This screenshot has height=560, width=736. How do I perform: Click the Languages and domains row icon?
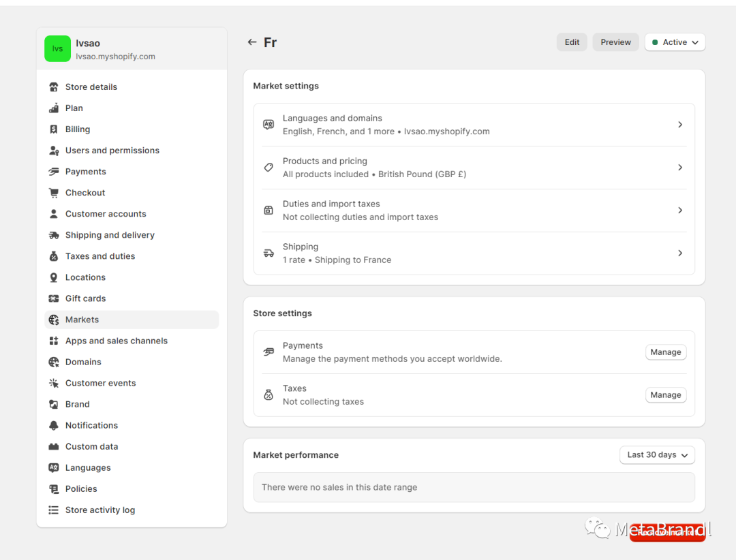(269, 125)
